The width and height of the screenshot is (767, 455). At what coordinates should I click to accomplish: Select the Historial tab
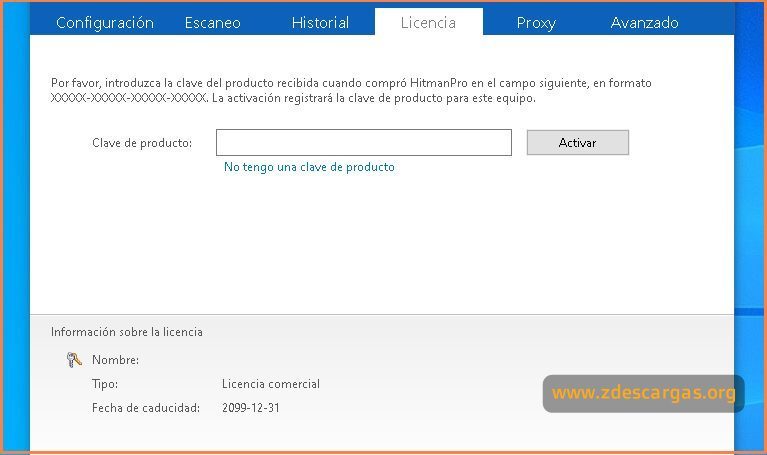click(x=320, y=23)
